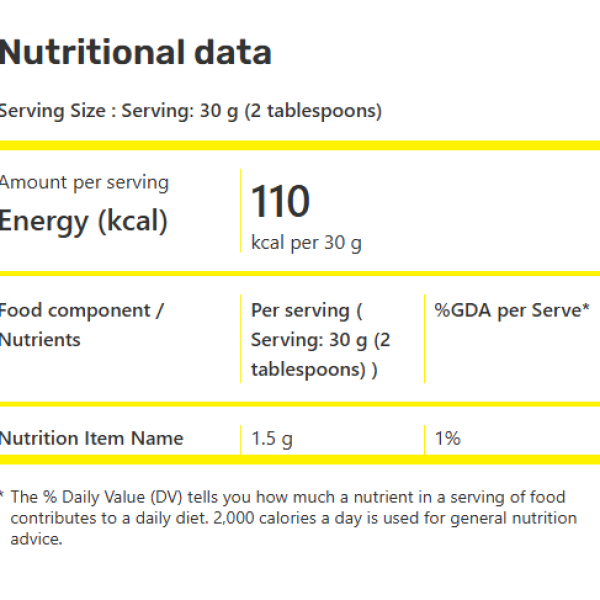Click the word "advice." ending the footnote
Screen dimensions: 600x600
point(36,539)
